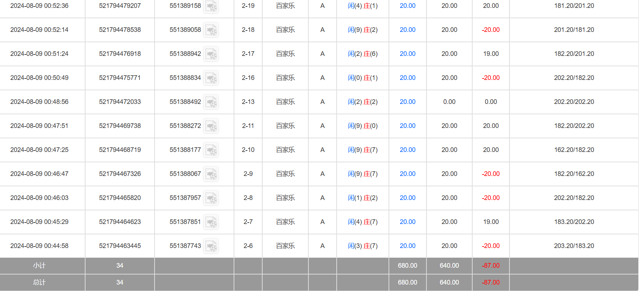Click blue 20.00 bet link in round 2-6
This screenshot has width=644, height=291.
[x=408, y=246]
